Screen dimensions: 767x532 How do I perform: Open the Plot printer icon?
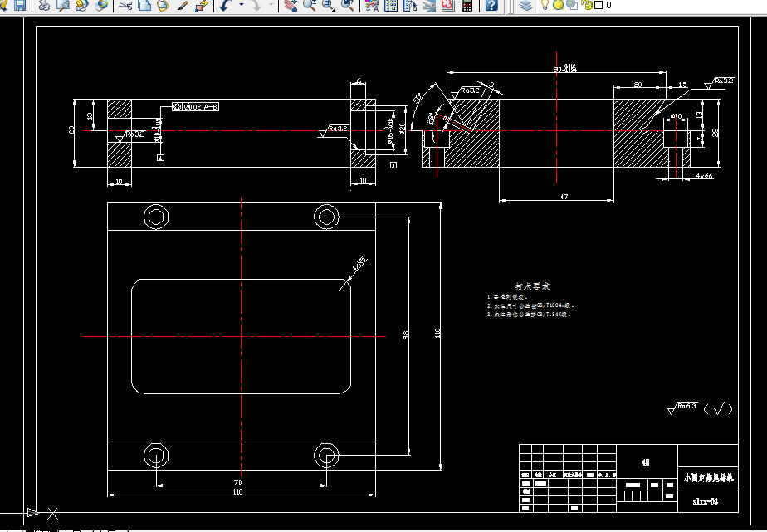pyautogui.click(x=44, y=5)
